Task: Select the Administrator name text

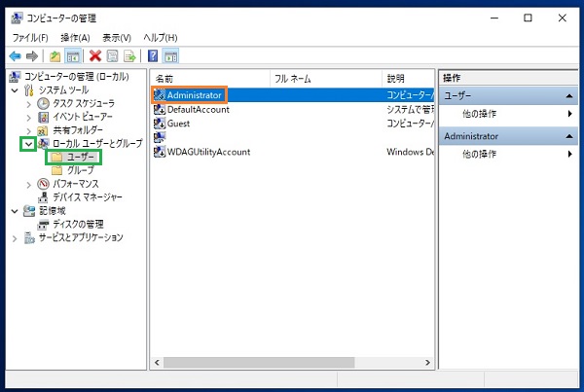Action: coord(194,95)
